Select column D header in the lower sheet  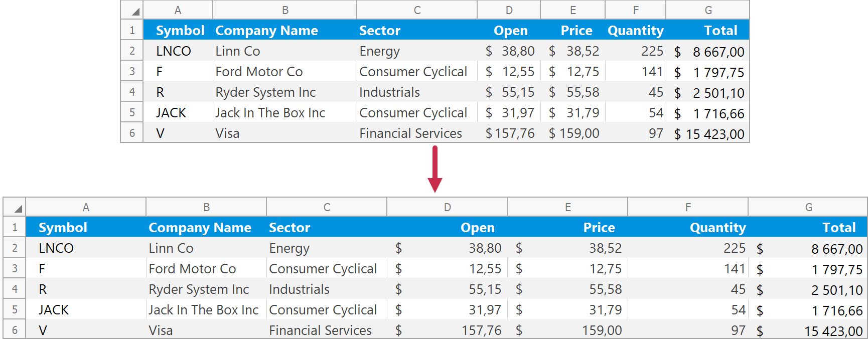[447, 207]
